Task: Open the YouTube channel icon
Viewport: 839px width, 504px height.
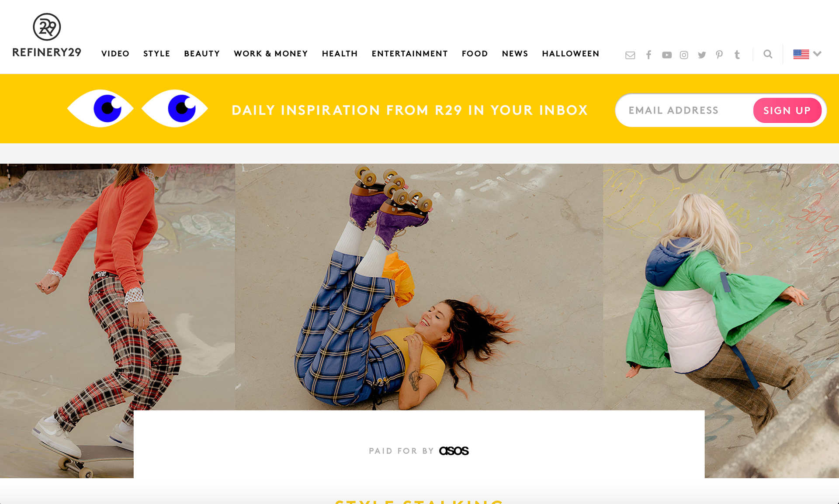Action: 667,55
